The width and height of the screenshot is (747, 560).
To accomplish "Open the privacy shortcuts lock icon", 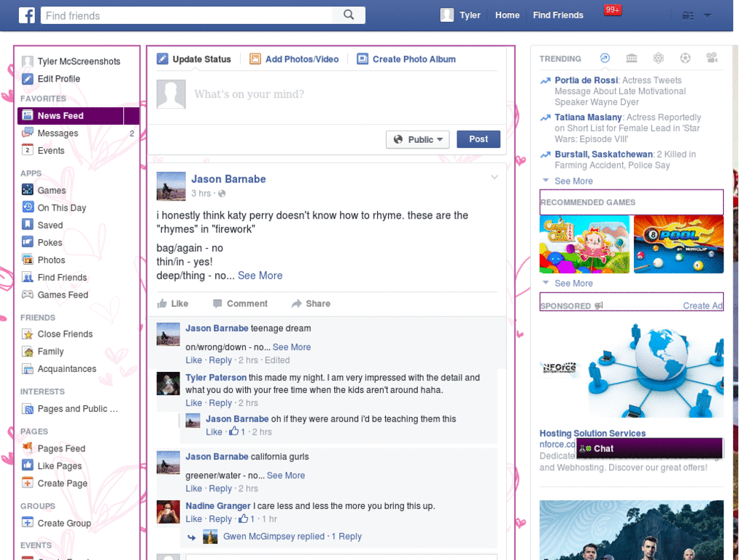I will pyautogui.click(x=687, y=16).
